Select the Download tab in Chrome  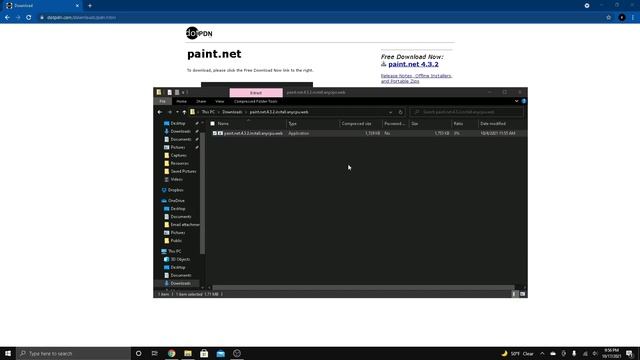coord(41,6)
